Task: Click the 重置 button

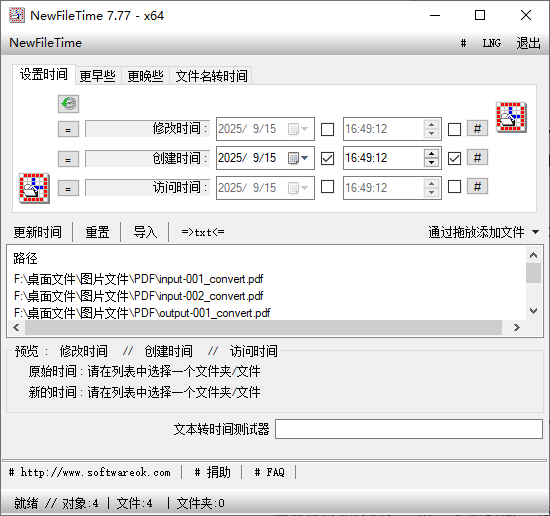Action: click(98, 232)
